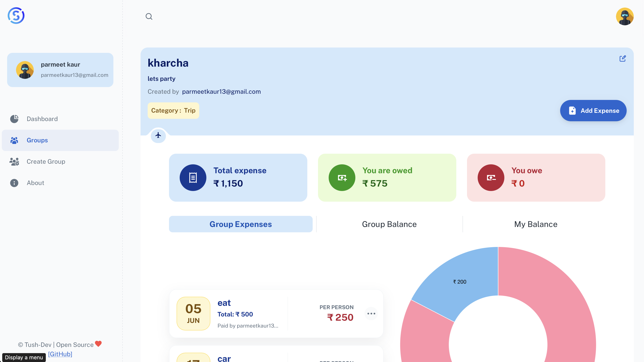Click Total: ₹ 500 on eat expense
Viewport: 644px width, 362px height.
235,314
